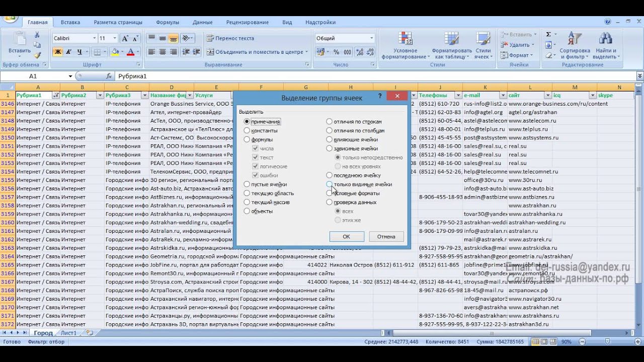Screen dimensions: 644x362
Task: Click the Increase Font Size icon
Action: pyautogui.click(x=125, y=39)
